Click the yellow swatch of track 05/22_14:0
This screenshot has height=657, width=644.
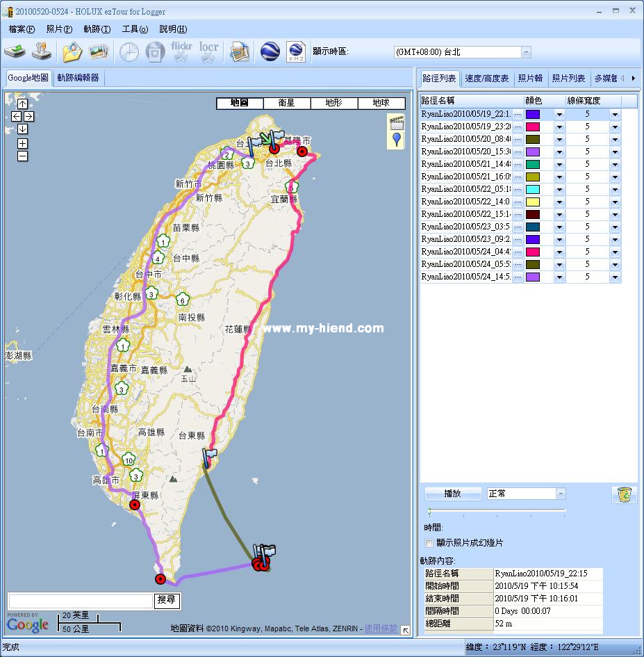tap(533, 202)
